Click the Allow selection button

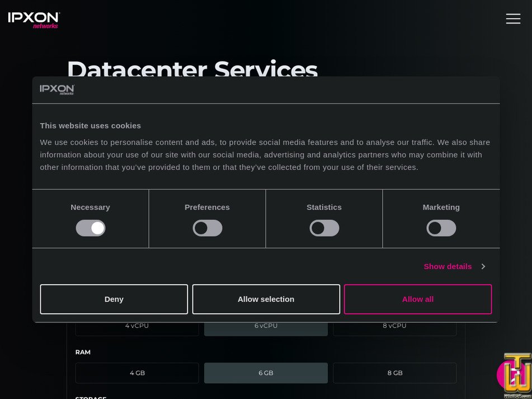(x=266, y=299)
